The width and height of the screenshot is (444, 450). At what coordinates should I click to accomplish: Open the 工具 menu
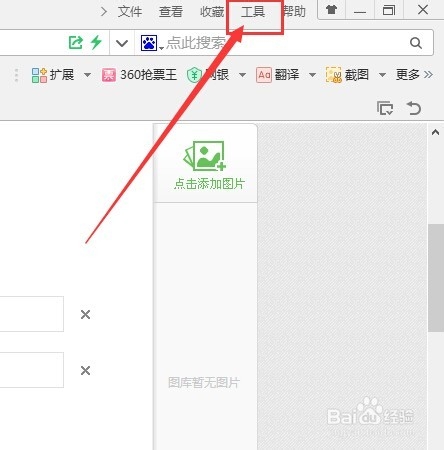click(x=253, y=12)
